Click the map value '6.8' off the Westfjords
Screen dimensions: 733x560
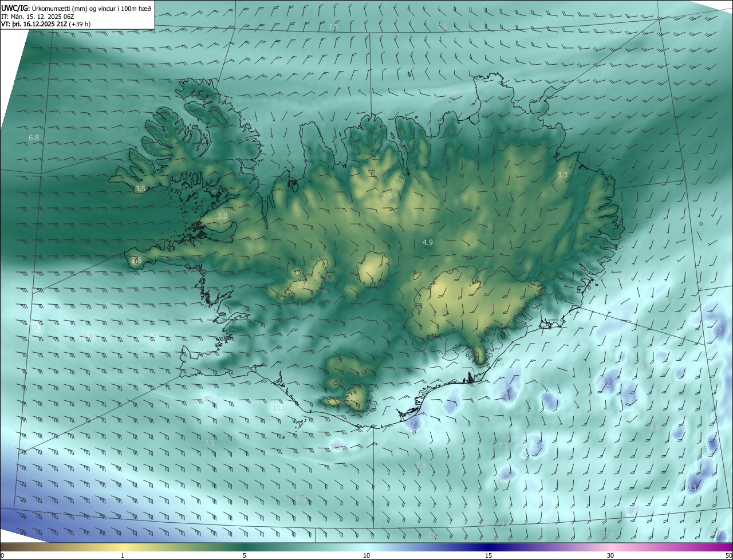coord(34,138)
